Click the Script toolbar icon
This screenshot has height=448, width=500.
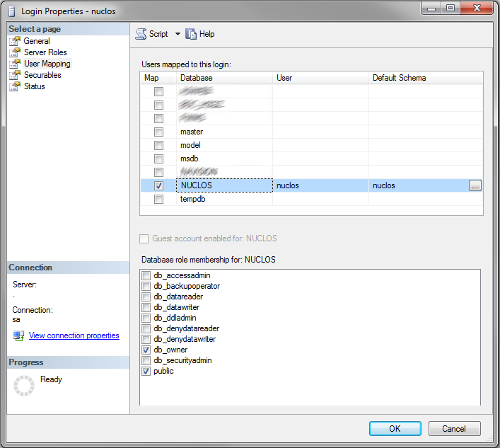pos(141,34)
